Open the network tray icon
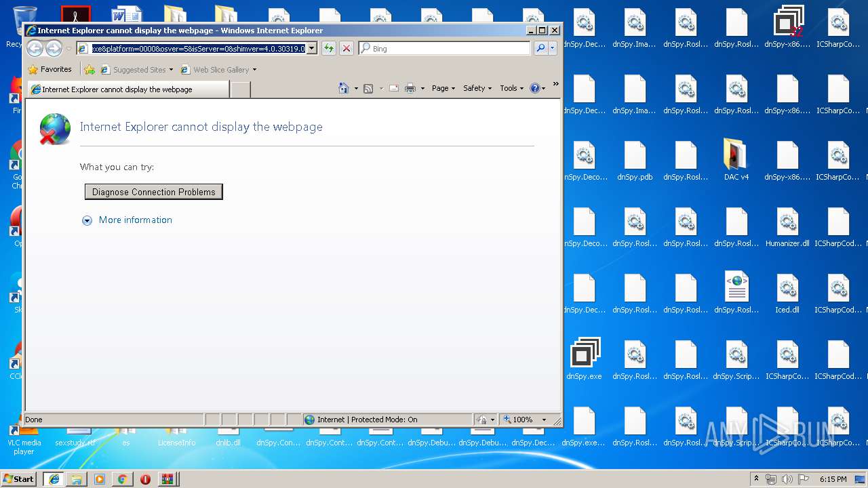The width and height of the screenshot is (868, 488). tap(771, 479)
